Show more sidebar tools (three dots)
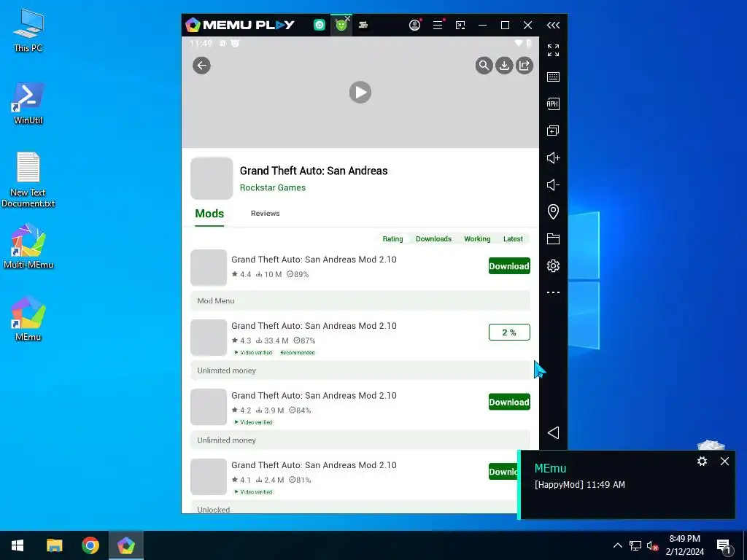The image size is (747, 560). (x=553, y=292)
